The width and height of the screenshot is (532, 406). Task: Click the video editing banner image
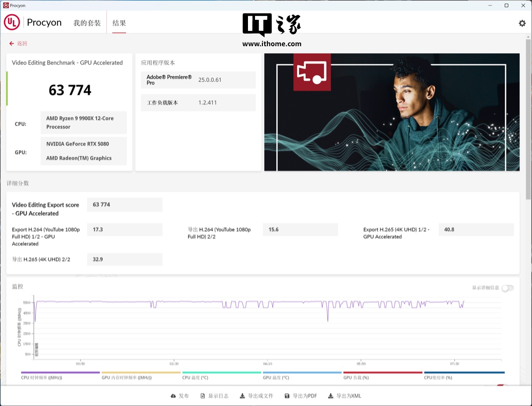tap(422, 112)
